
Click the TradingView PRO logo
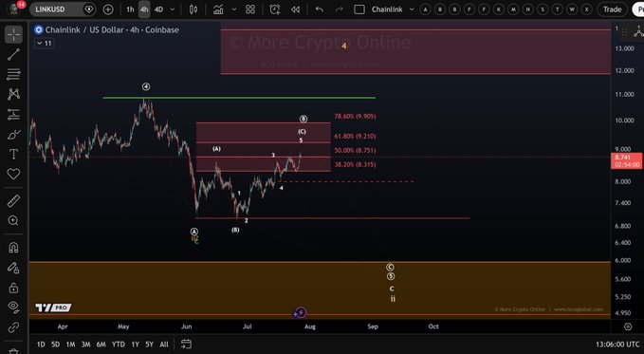pos(53,307)
